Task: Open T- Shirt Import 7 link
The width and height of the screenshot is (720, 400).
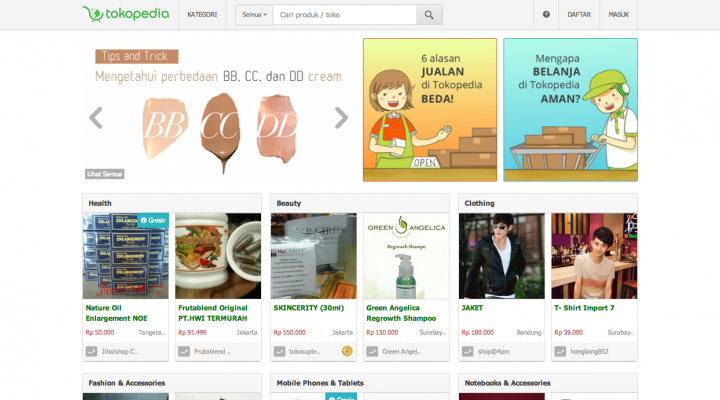Action: (x=584, y=308)
